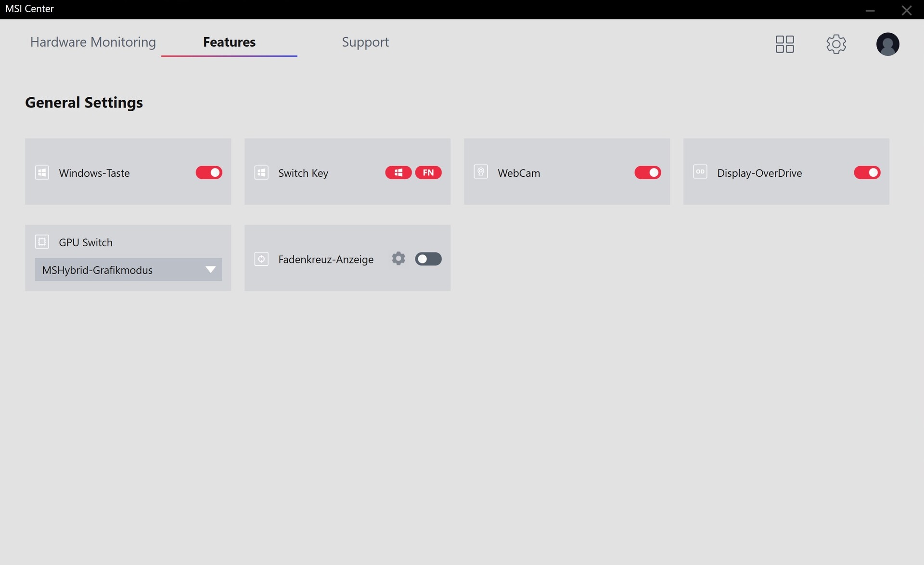The width and height of the screenshot is (924, 565).
Task: Disable the Windows-Taste toggle
Action: 209,172
